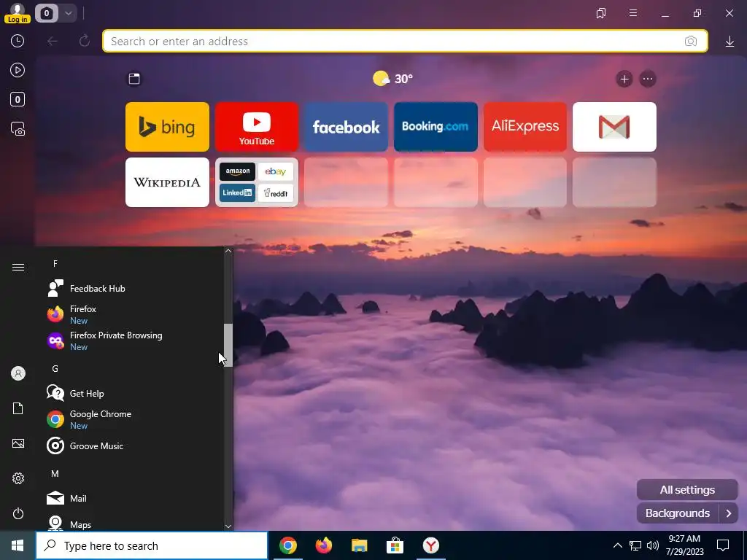
Task: Click the Windows Start button
Action: click(18, 545)
